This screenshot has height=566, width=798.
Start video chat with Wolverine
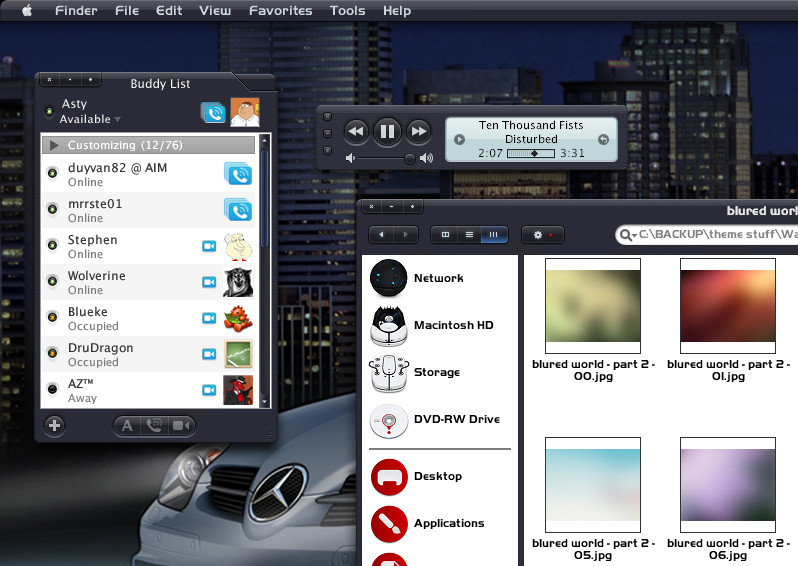tap(209, 282)
